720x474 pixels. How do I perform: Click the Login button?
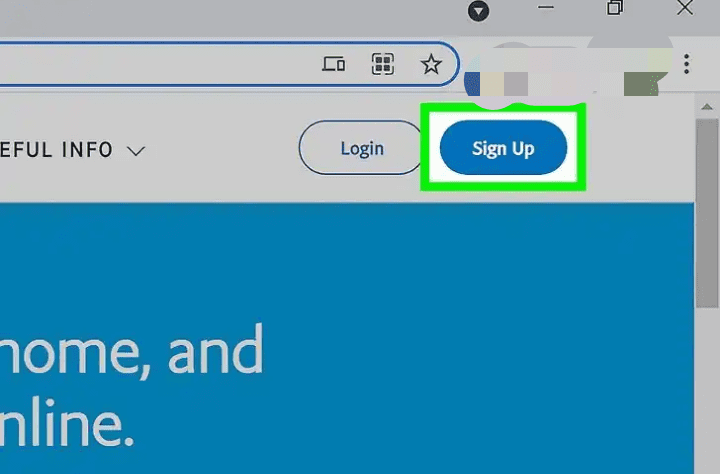pos(361,148)
